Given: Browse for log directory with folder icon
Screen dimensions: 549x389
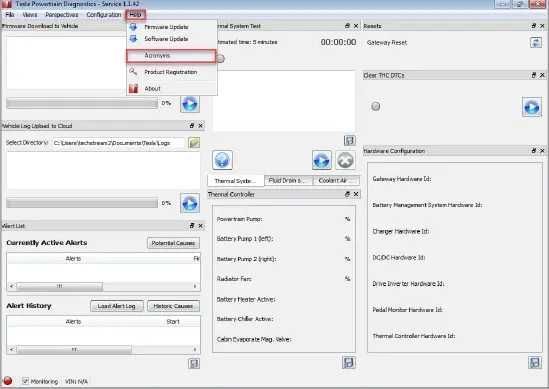Looking at the screenshot, I should click(x=194, y=143).
